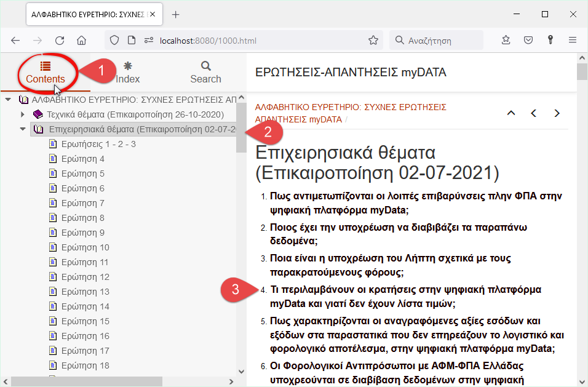Viewport: 588px width, 387px height.
Task: Switch to the Contents tab
Action: tap(46, 73)
